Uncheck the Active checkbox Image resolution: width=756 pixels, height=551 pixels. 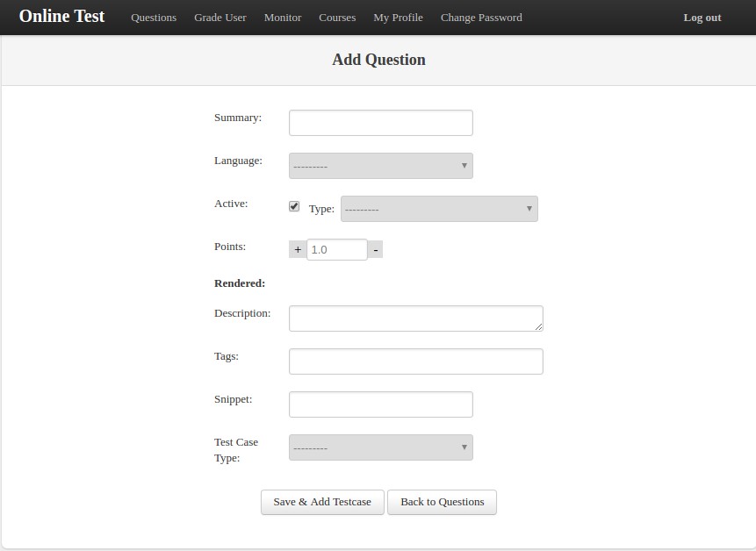tap(294, 206)
